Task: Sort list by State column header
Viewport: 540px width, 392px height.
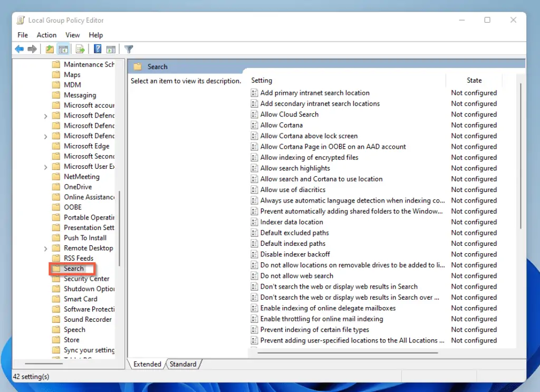Action: tap(474, 80)
